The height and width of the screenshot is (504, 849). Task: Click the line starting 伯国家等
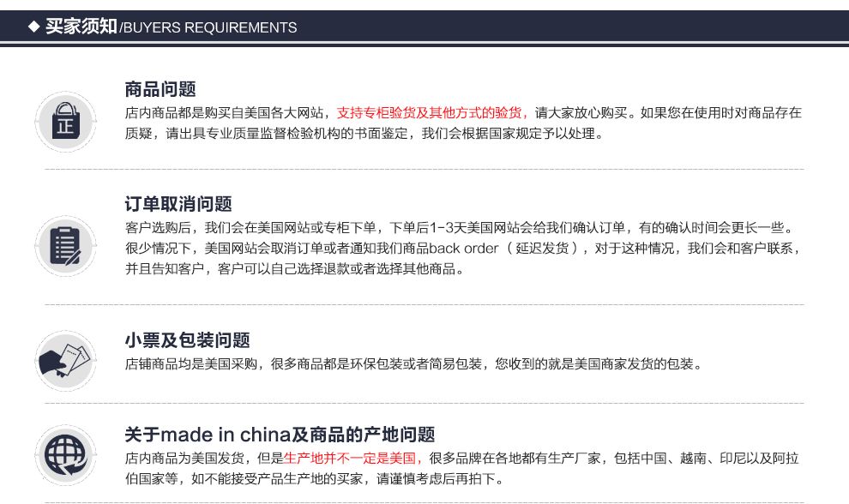coord(314,479)
